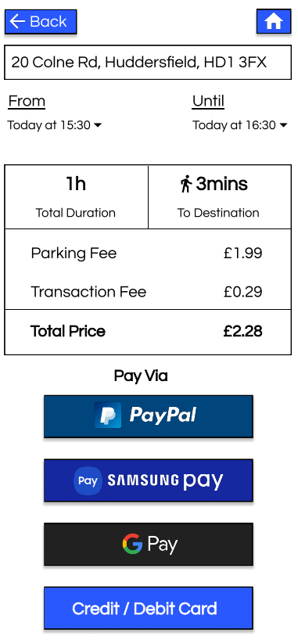The height and width of the screenshot is (644, 298).
Task: Click the PayPal logo icon
Action: 108,416
